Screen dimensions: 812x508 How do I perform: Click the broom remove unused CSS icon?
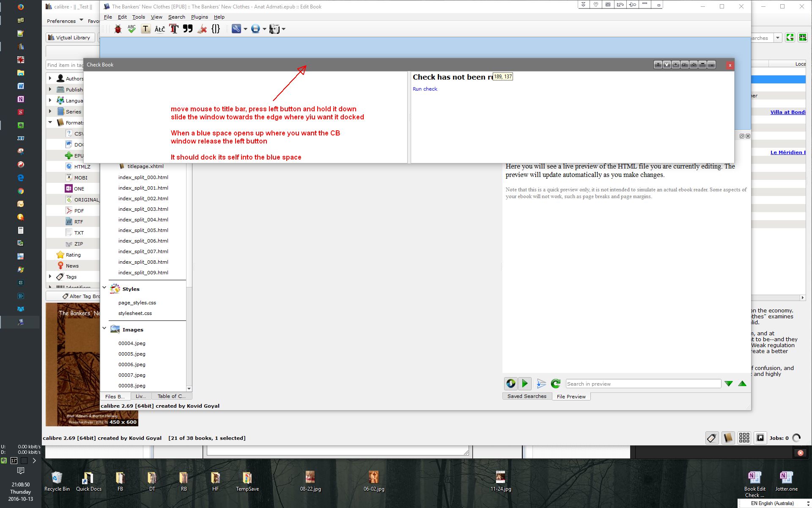pos(202,29)
